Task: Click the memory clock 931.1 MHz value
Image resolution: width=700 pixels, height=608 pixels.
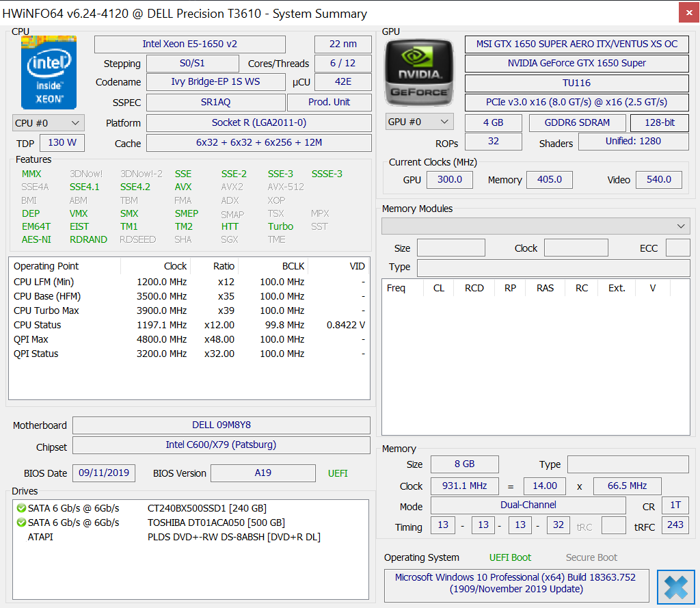Action: 464,486
